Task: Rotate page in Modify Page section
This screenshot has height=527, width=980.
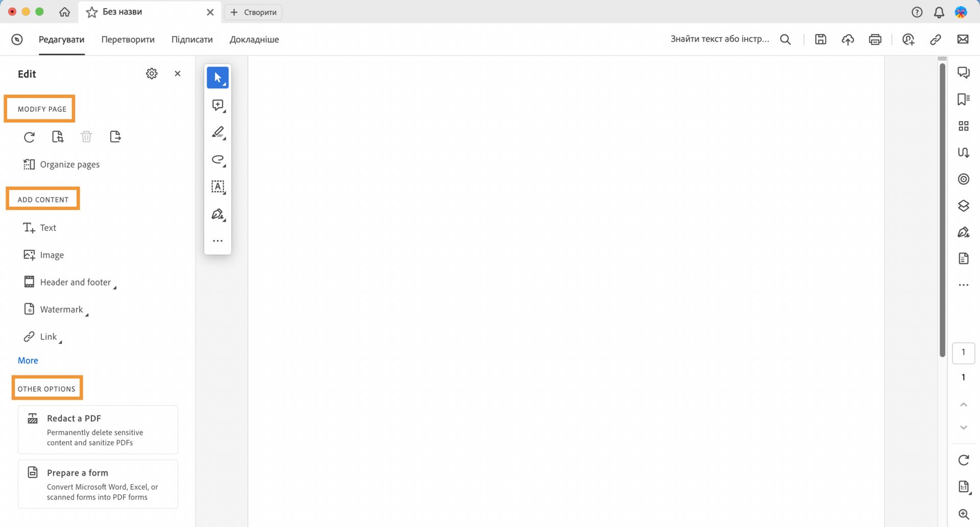Action: 30,137
